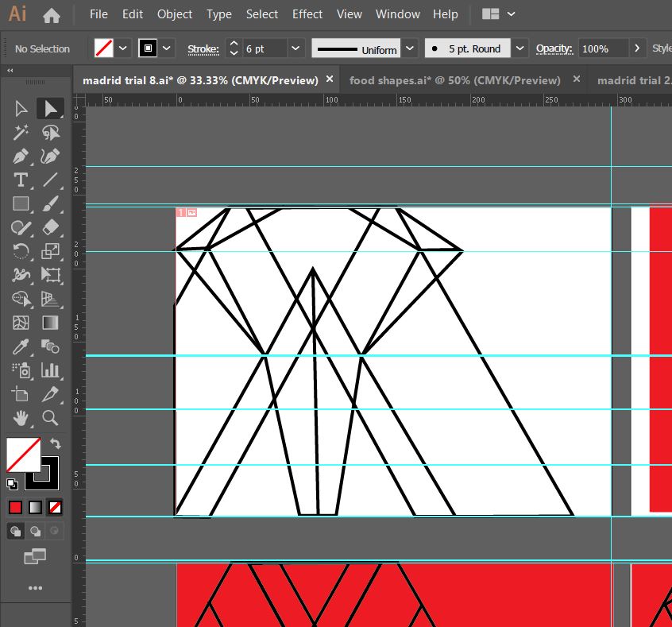Activate the Type tool
This screenshot has width=672, height=627.
point(19,180)
